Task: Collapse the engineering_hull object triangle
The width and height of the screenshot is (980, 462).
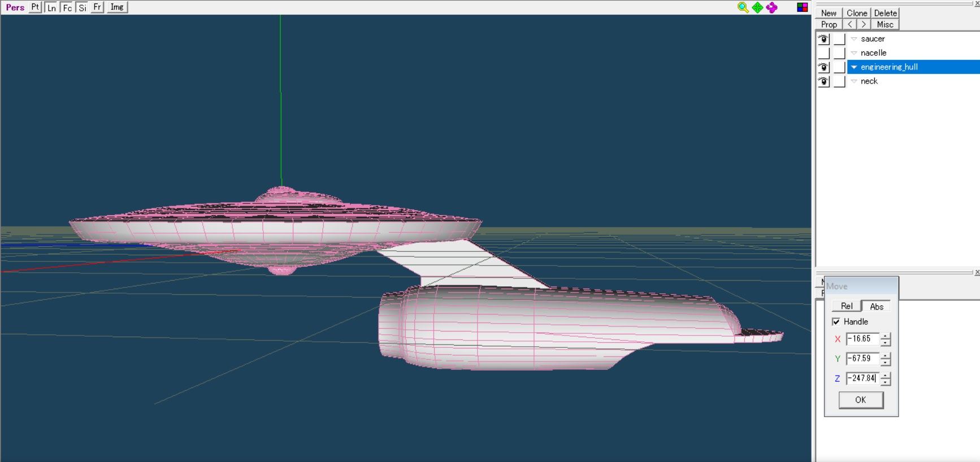Action: 853,67
